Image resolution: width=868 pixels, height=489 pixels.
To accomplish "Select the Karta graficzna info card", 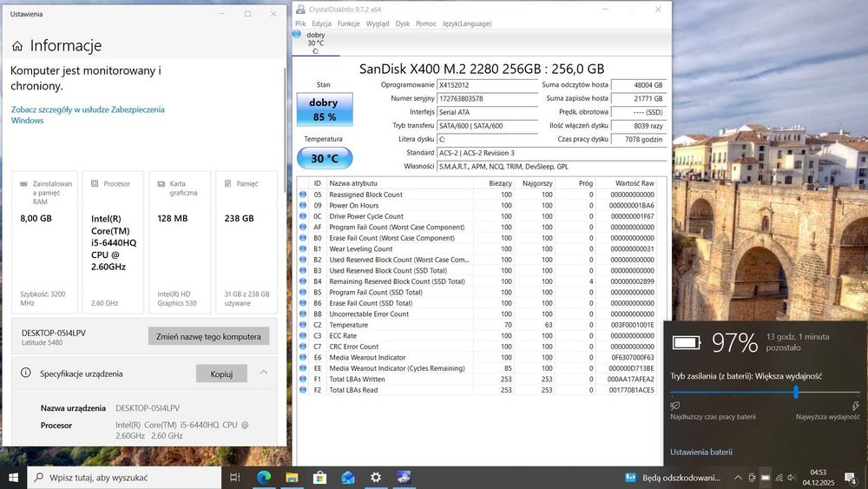I will pos(180,242).
